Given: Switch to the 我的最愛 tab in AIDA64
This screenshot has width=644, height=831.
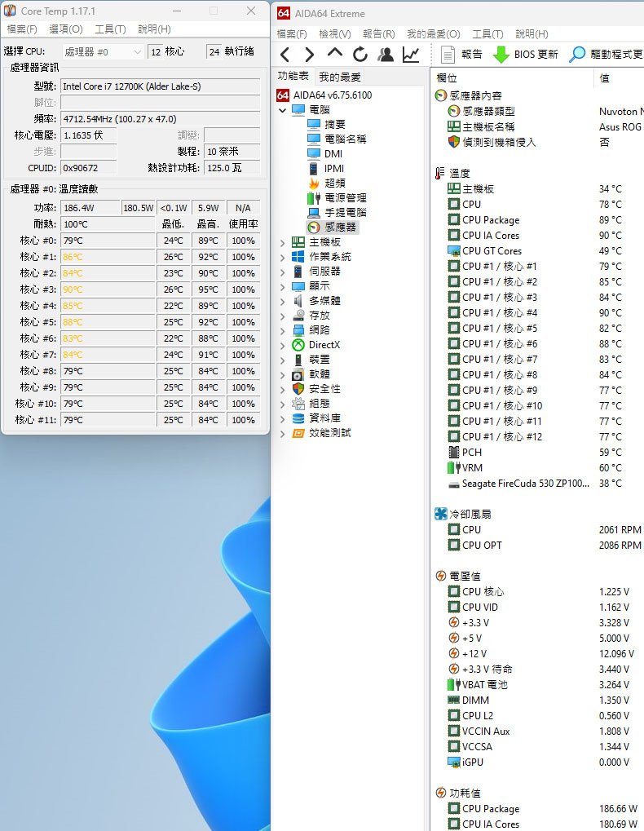Looking at the screenshot, I should (339, 77).
